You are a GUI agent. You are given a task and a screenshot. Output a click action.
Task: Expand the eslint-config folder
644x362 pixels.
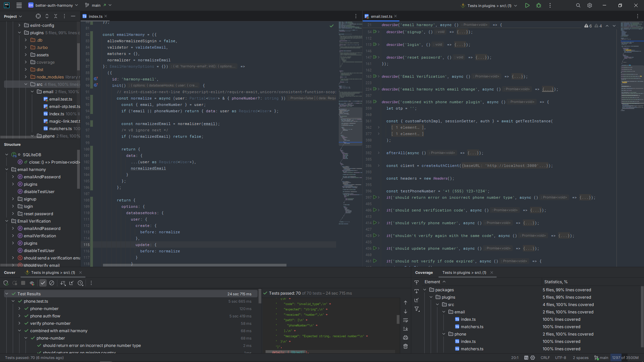19,25
